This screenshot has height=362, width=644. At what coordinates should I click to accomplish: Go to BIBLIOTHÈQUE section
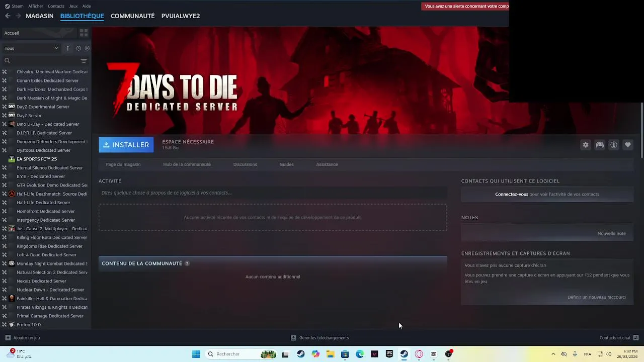pos(82,16)
